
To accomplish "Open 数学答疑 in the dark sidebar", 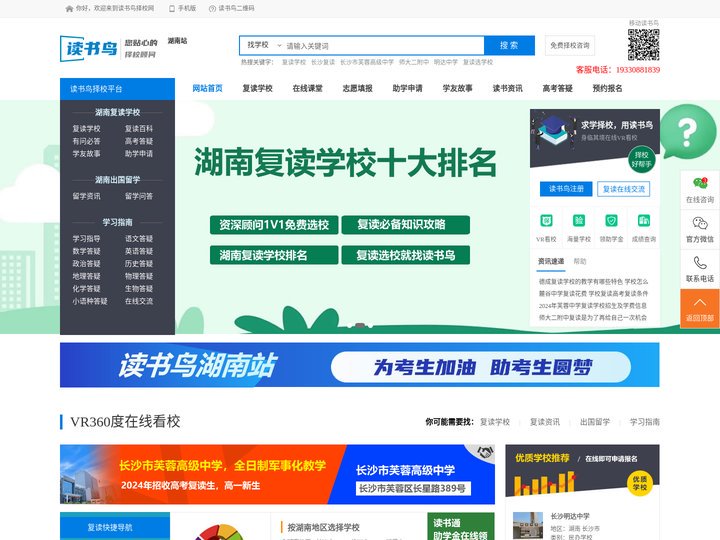I will [86, 251].
